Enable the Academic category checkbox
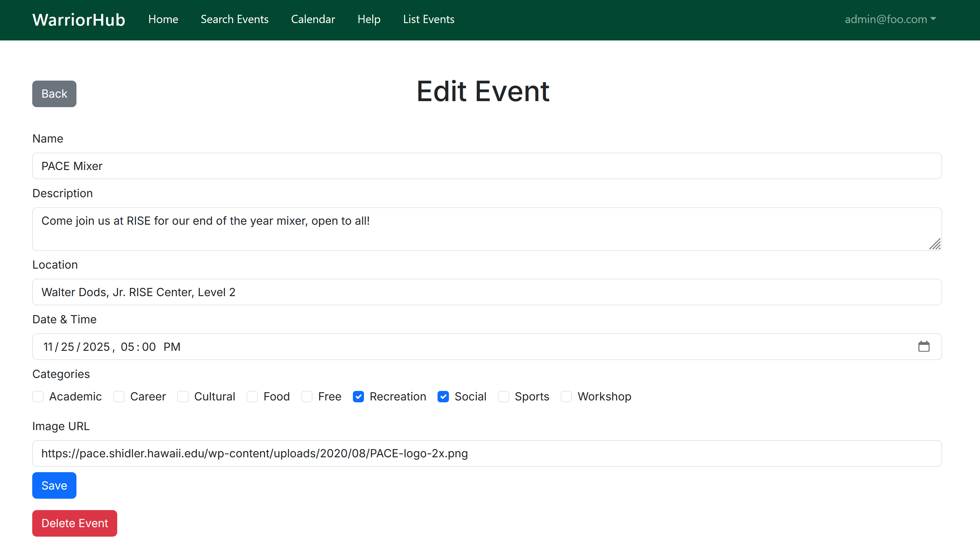The image size is (980, 542). (x=38, y=397)
